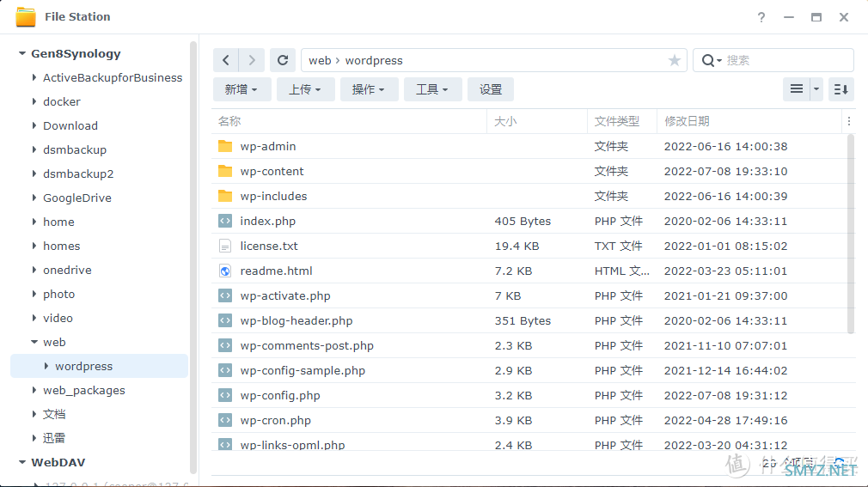Select the onedrive tree folder

(x=68, y=270)
